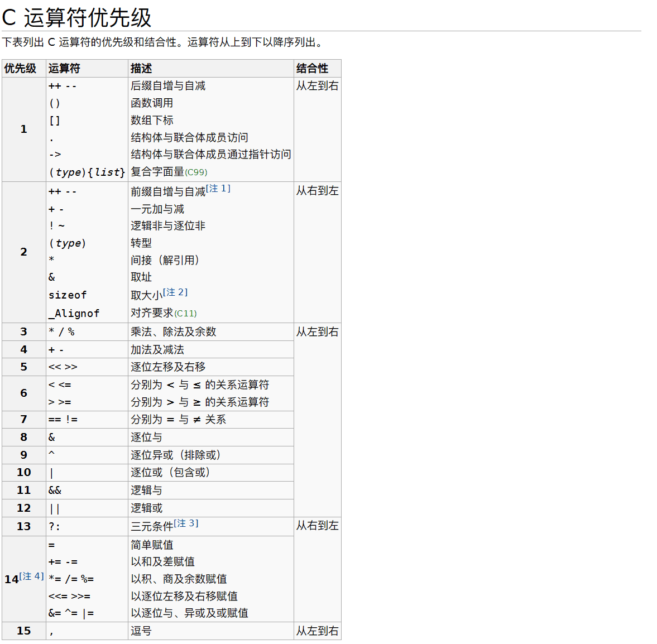Click 从右到左 associativity for priority 2
The width and height of the screenshot is (657, 644).
317,191
